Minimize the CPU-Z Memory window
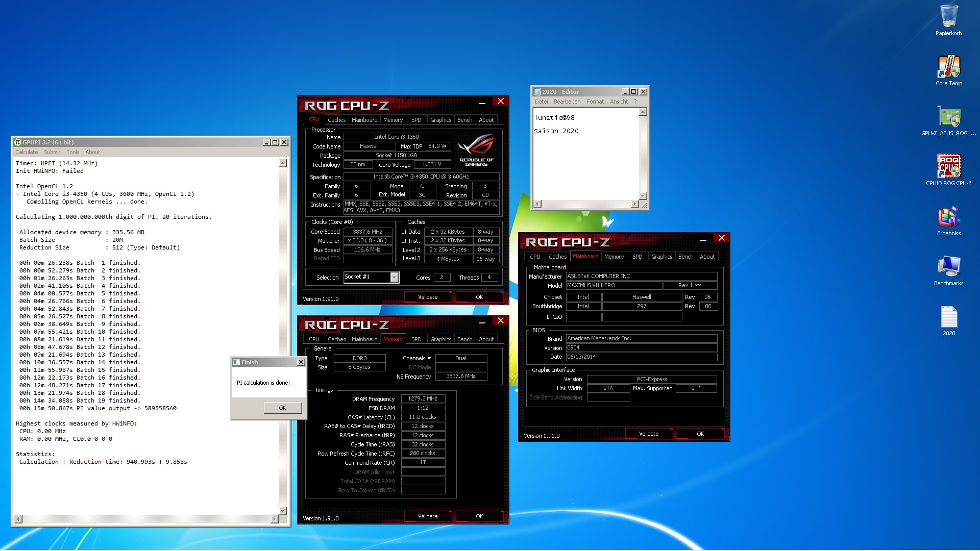980x551 pixels. pyautogui.click(x=482, y=322)
